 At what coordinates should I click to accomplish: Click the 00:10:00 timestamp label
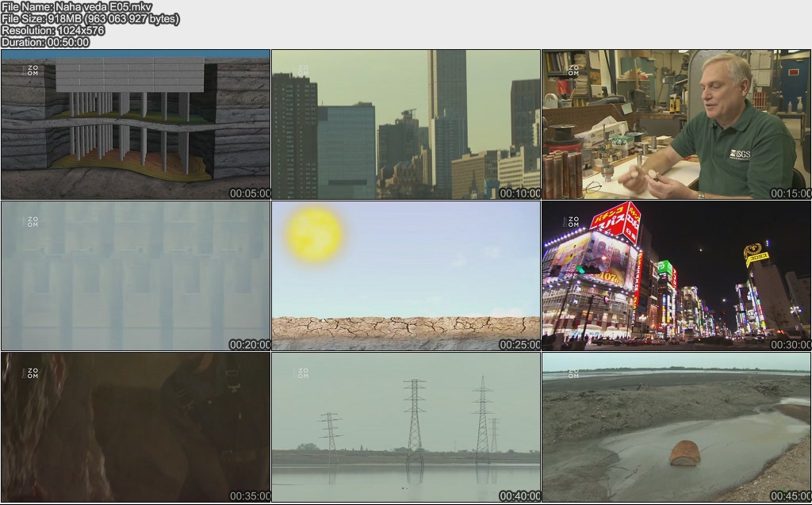click(519, 193)
